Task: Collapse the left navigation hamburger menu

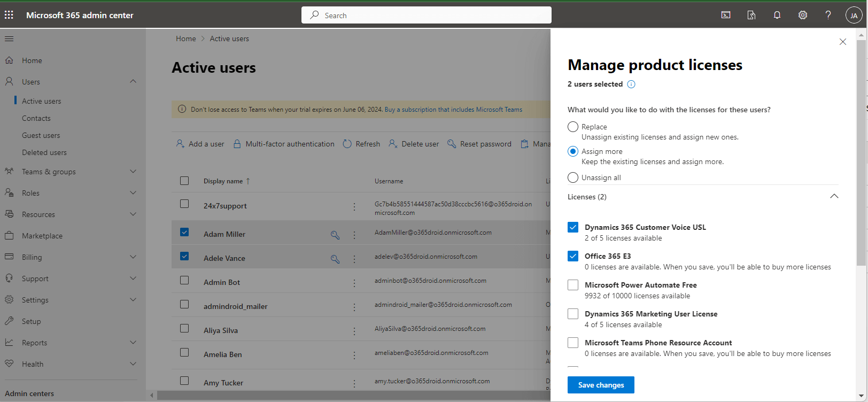Action: (x=9, y=38)
